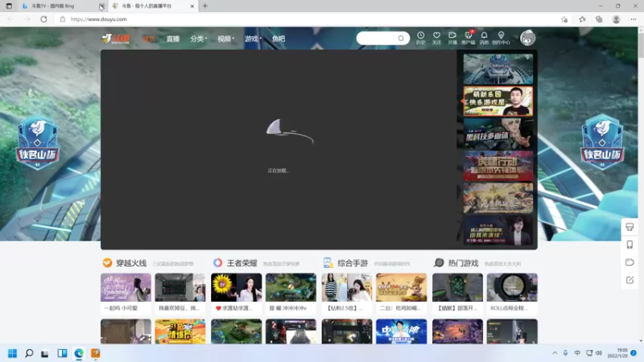Open the 客户端 client download icon
Screen dimensions: 644x362
pyautogui.click(x=469, y=38)
